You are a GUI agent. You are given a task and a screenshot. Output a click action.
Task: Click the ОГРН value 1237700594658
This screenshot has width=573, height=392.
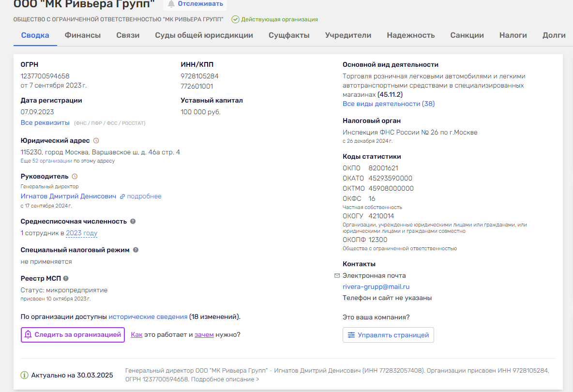tap(45, 76)
